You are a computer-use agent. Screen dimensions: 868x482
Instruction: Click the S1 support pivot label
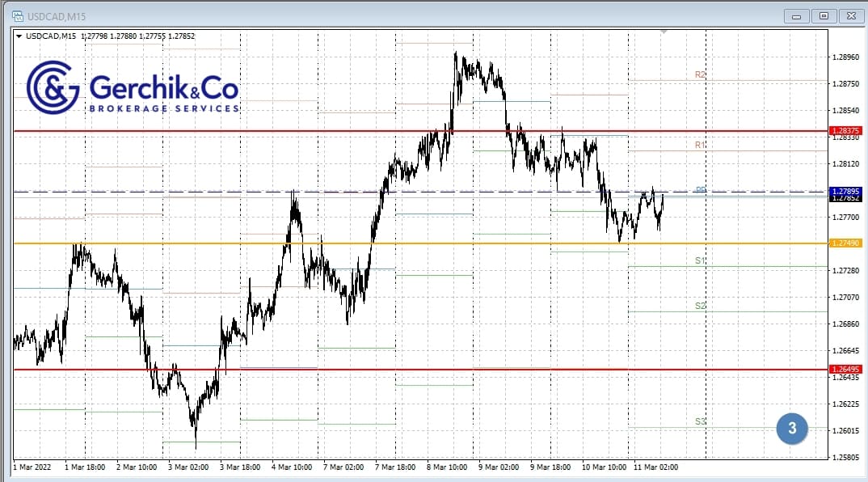(700, 260)
